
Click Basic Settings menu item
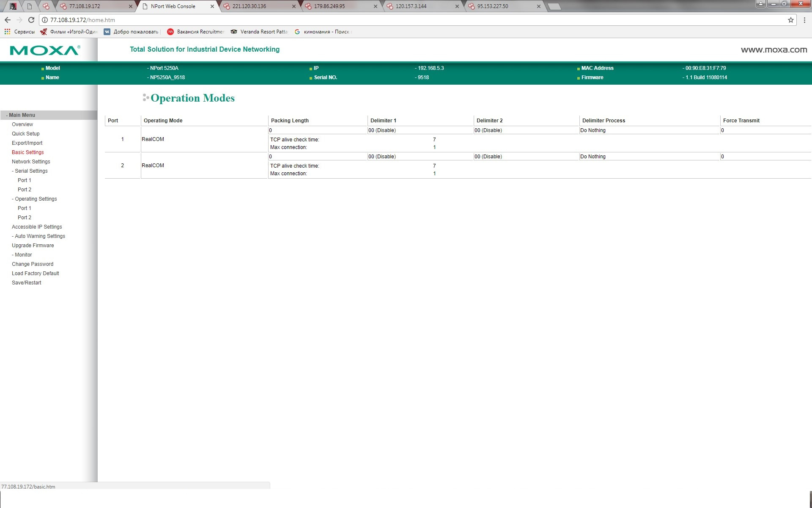pos(27,152)
